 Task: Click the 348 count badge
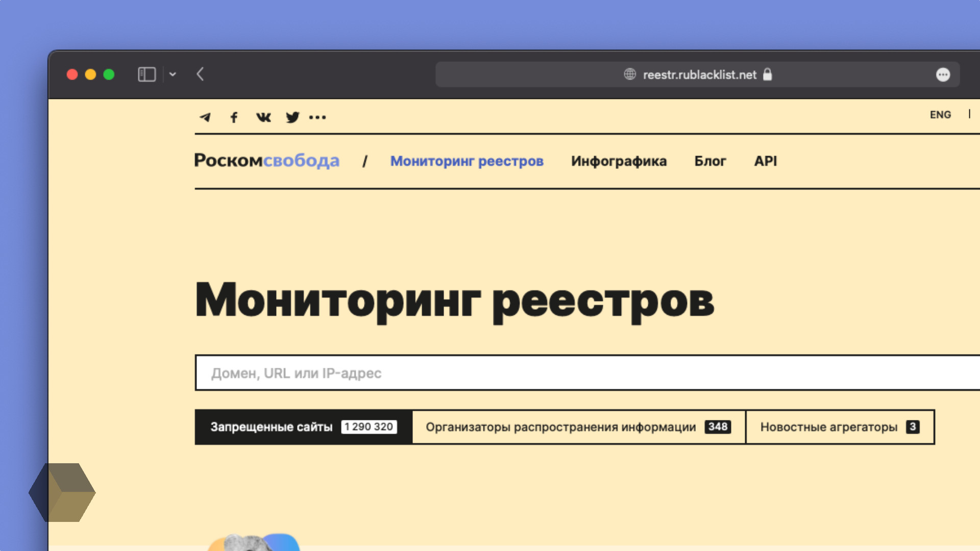[718, 427]
